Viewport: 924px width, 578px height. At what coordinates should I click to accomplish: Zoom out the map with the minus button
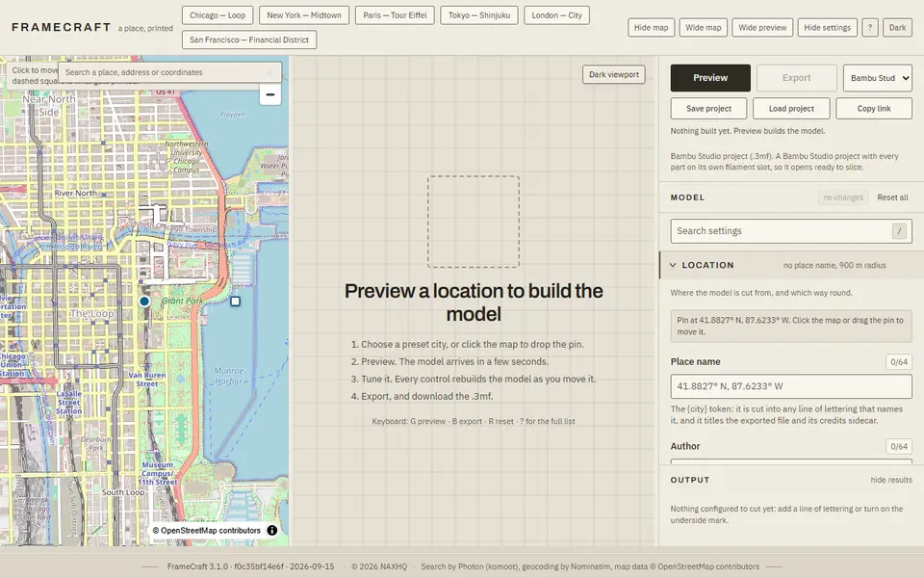(x=269, y=94)
